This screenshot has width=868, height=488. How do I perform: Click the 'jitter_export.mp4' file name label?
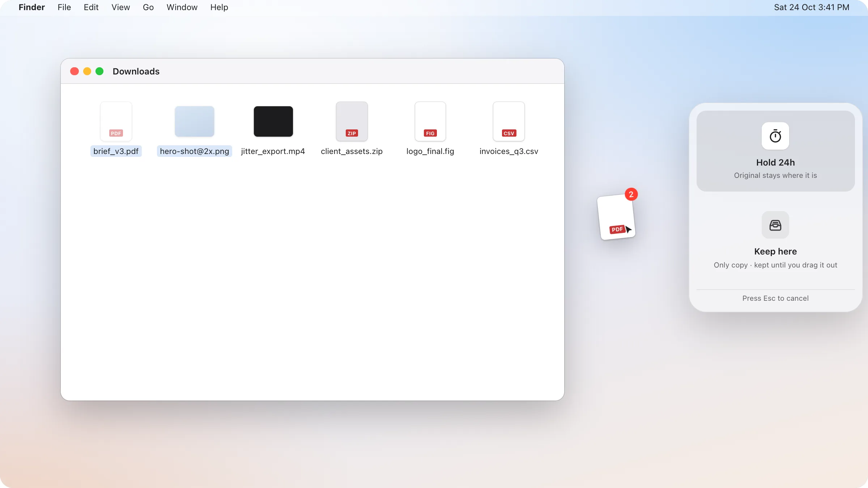coord(273,151)
